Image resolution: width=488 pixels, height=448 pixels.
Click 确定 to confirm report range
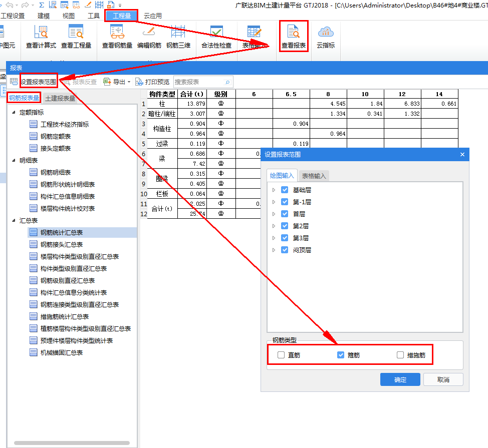pos(400,379)
